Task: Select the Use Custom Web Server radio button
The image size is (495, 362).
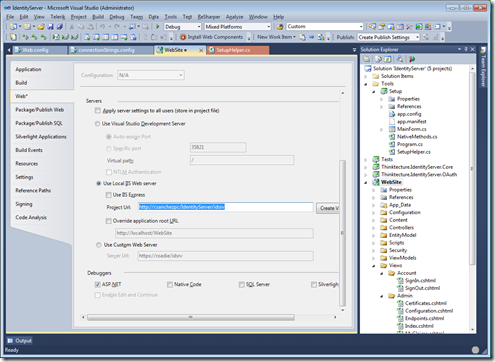Action: pyautogui.click(x=98, y=245)
